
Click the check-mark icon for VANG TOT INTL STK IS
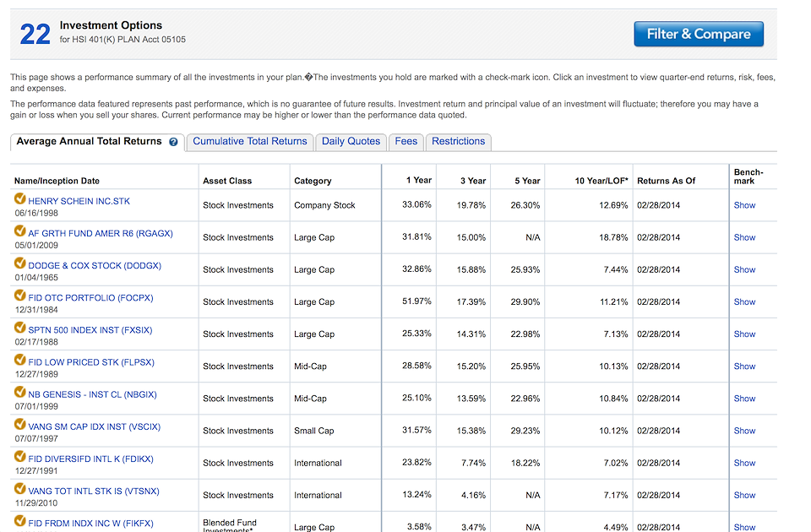click(20, 489)
